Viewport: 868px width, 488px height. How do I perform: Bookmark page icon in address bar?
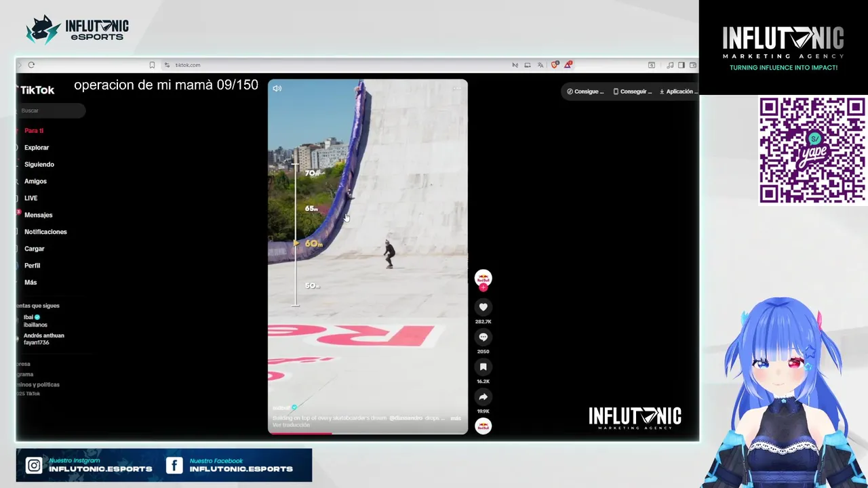pos(152,65)
